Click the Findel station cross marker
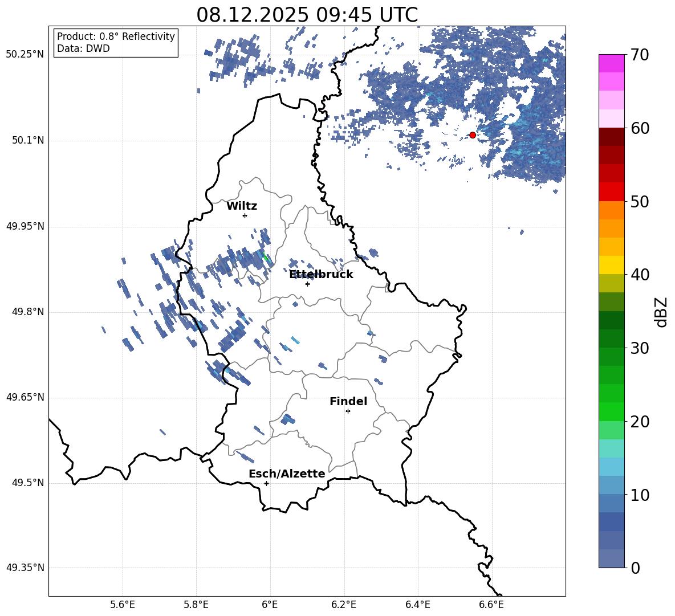The height and width of the screenshot is (616, 675). [348, 411]
